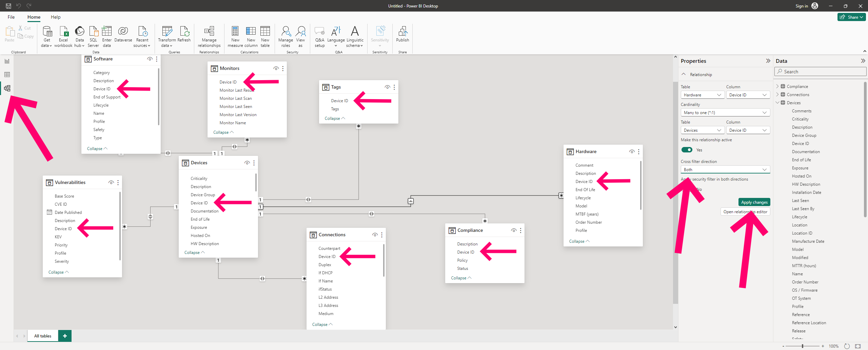Viewport: 868px width, 350px height.
Task: Refresh the data model
Action: pos(184,34)
